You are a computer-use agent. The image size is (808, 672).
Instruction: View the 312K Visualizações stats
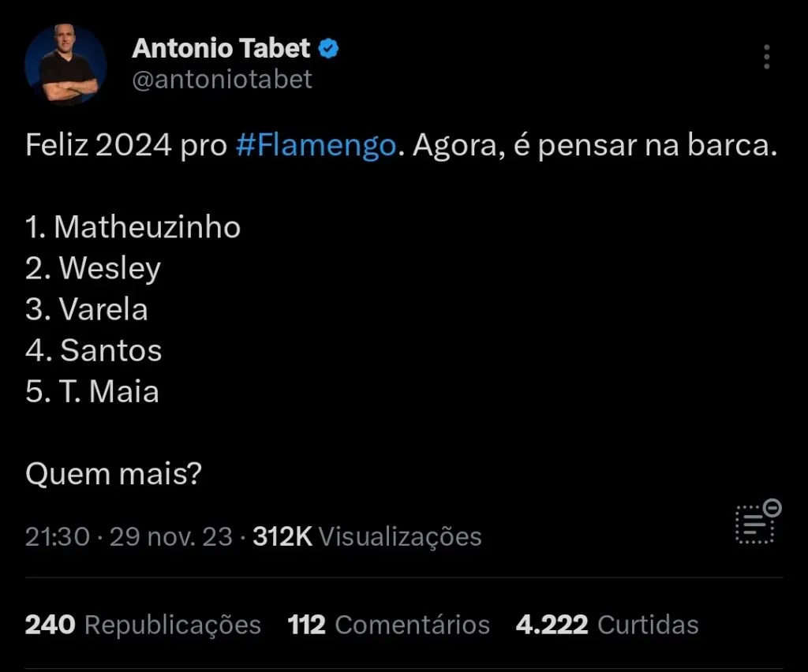[x=367, y=537]
